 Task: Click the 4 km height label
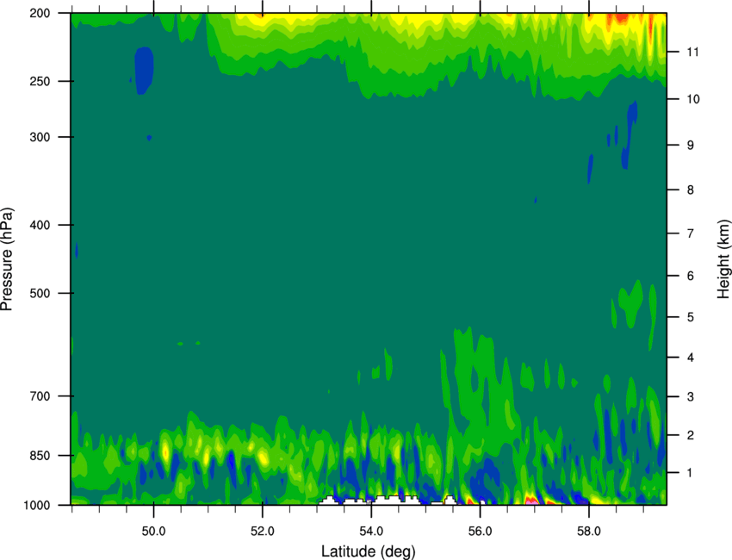(691, 358)
